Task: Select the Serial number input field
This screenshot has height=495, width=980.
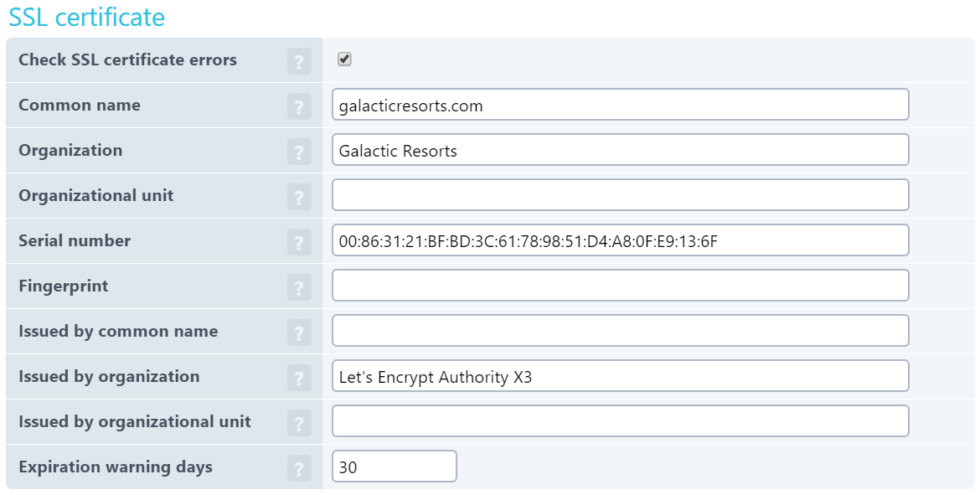Action: click(x=620, y=240)
